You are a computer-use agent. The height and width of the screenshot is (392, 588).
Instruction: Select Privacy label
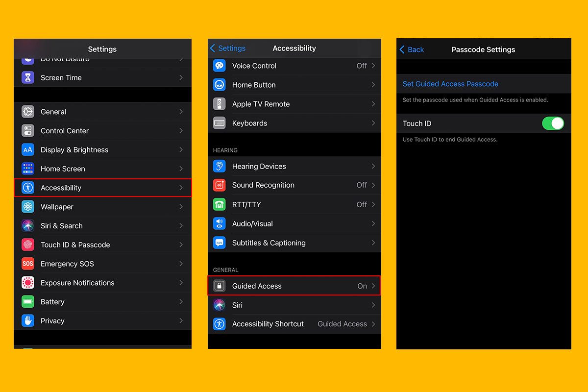(x=52, y=321)
